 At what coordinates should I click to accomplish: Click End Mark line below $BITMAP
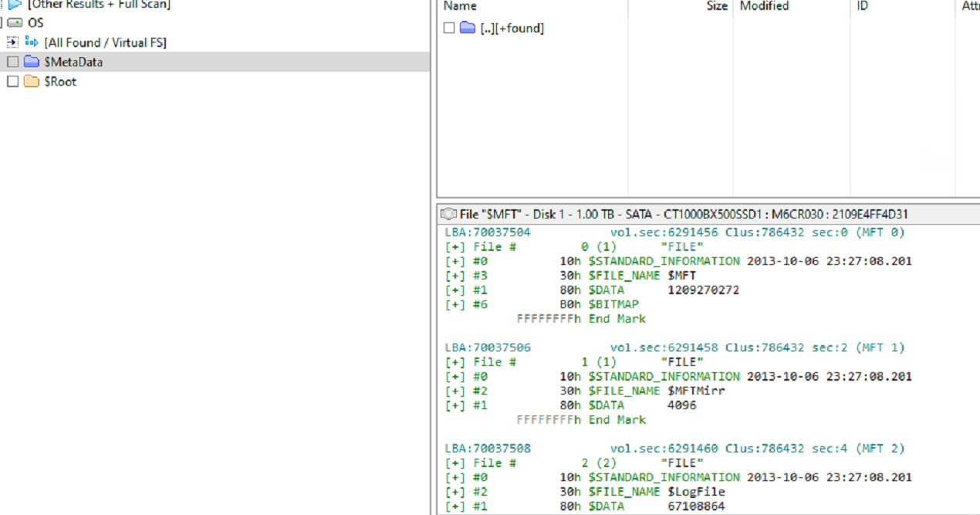[581, 319]
